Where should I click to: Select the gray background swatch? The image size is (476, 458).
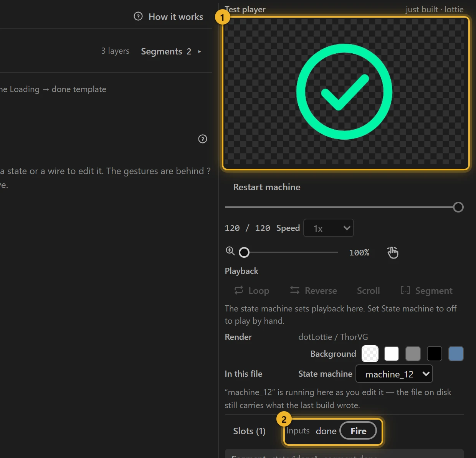coord(413,354)
